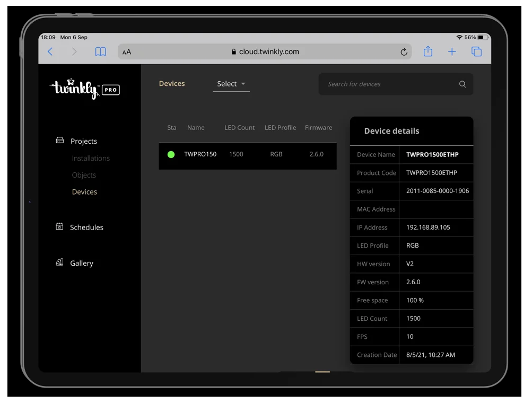Click the creation date 8/5/21, 10:27 AM
Viewport: 532px width, 403px height.
coord(431,355)
